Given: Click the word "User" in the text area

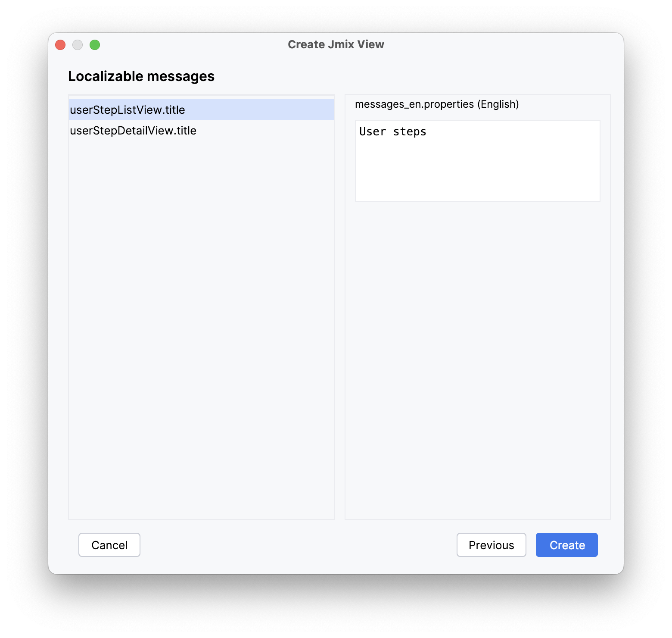Looking at the screenshot, I should [x=372, y=132].
